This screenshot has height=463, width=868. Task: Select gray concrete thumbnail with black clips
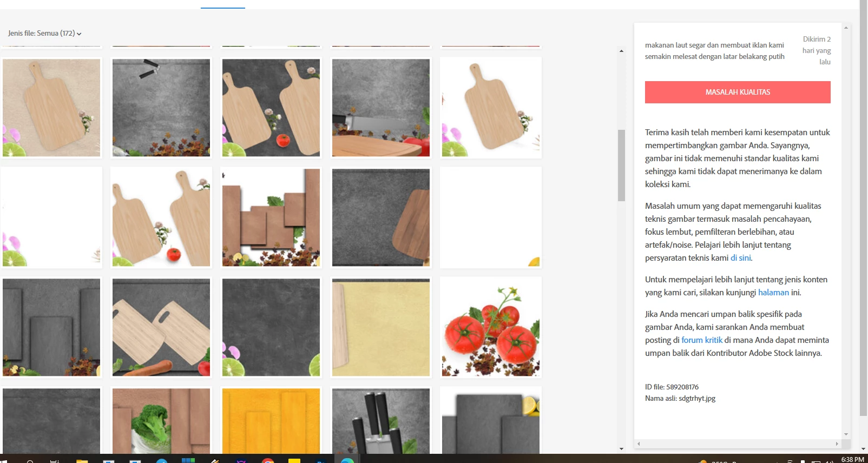tap(161, 108)
